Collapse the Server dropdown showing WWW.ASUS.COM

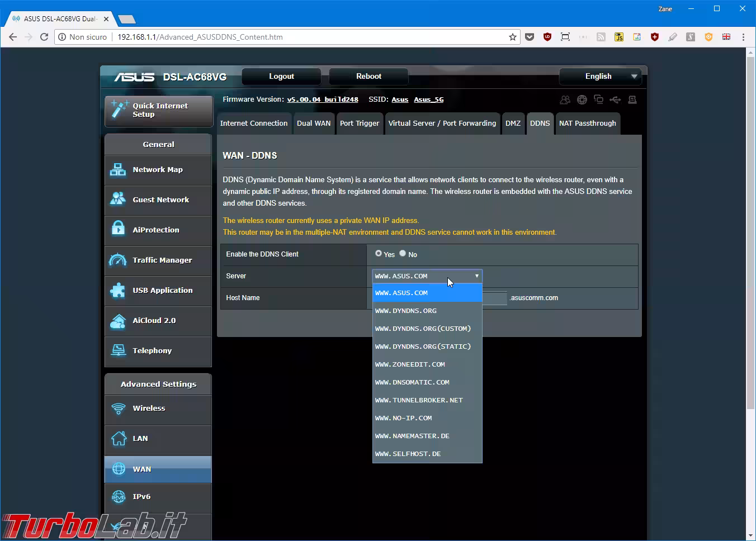click(427, 276)
